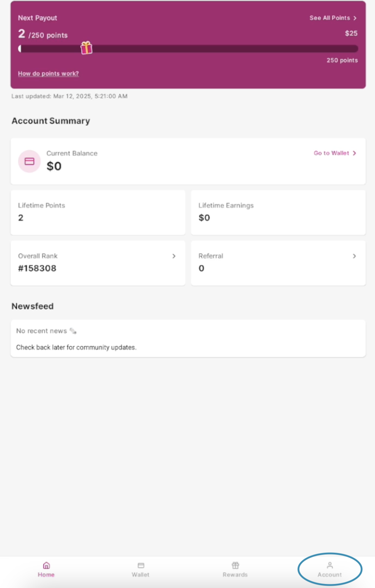Switch to the Wallet tab label
This screenshot has height=588, width=375.
tap(141, 575)
